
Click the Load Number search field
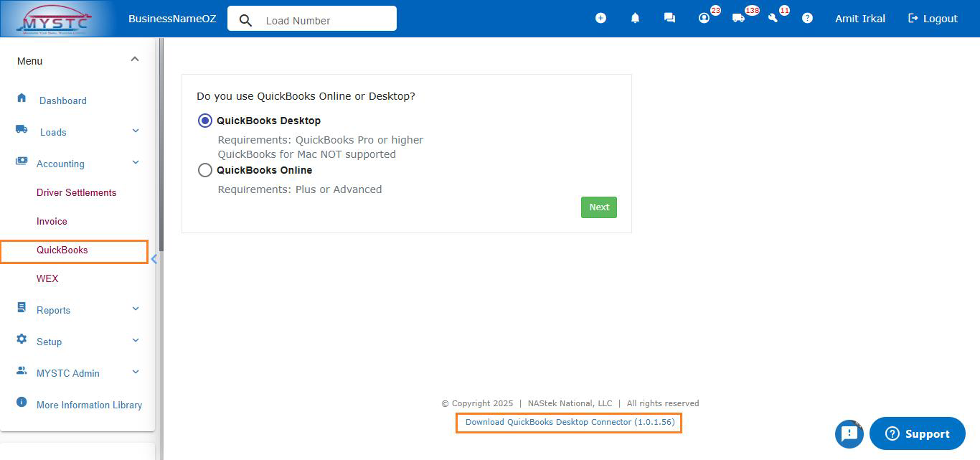coord(323,20)
